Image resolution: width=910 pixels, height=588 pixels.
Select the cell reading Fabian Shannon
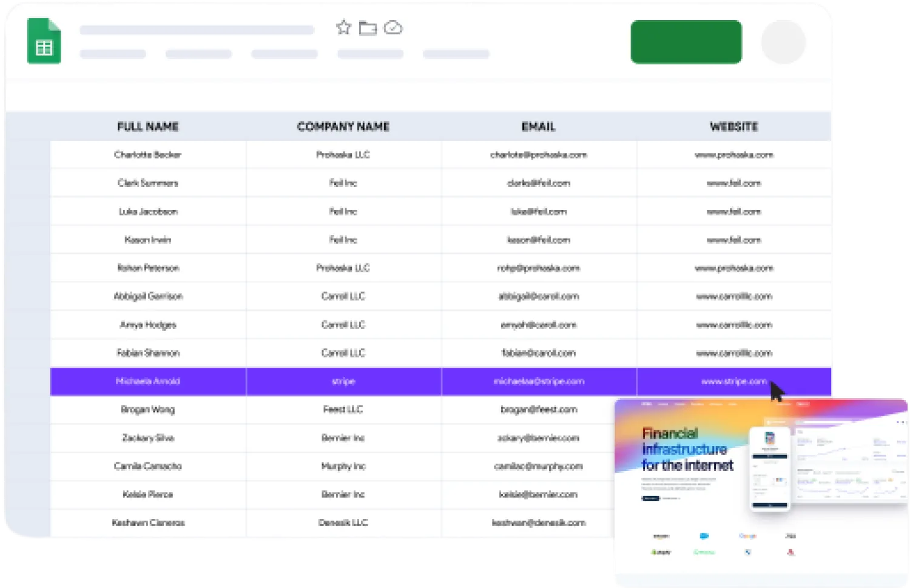click(x=148, y=353)
